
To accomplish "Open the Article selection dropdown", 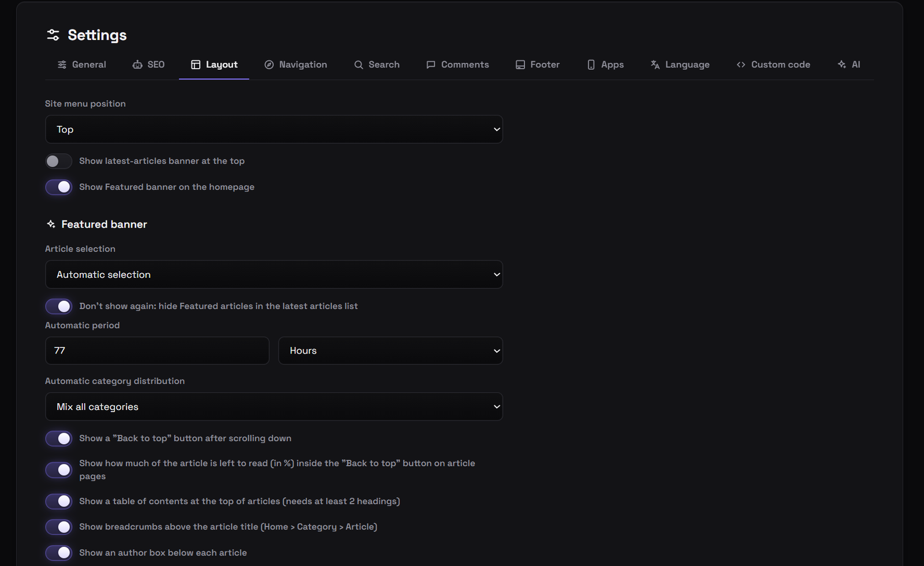I will tap(274, 274).
